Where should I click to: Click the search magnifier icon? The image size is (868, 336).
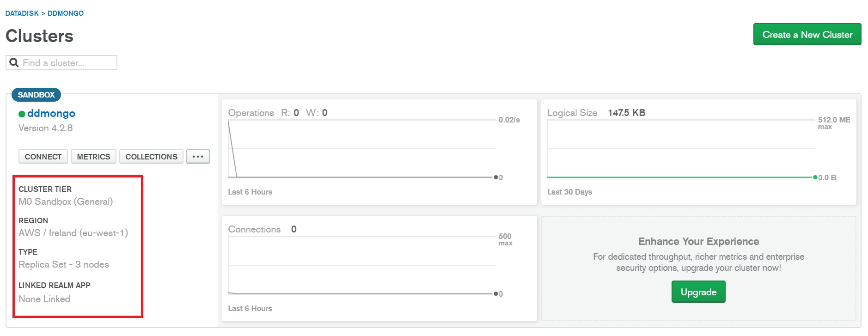[x=14, y=63]
